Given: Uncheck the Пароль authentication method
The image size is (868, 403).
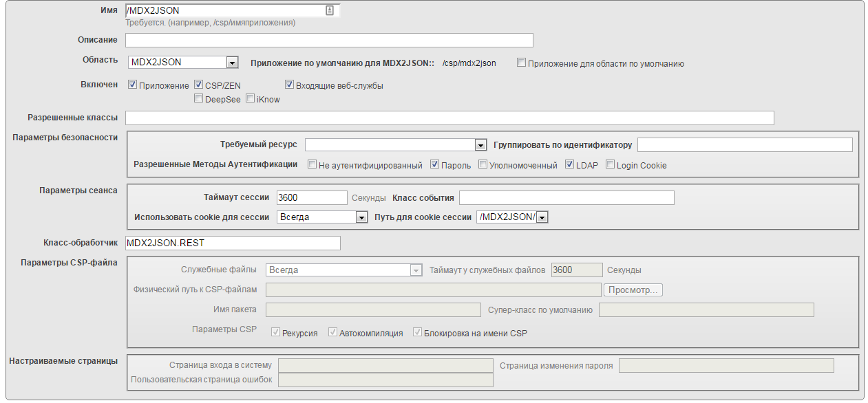Looking at the screenshot, I should tap(434, 164).
